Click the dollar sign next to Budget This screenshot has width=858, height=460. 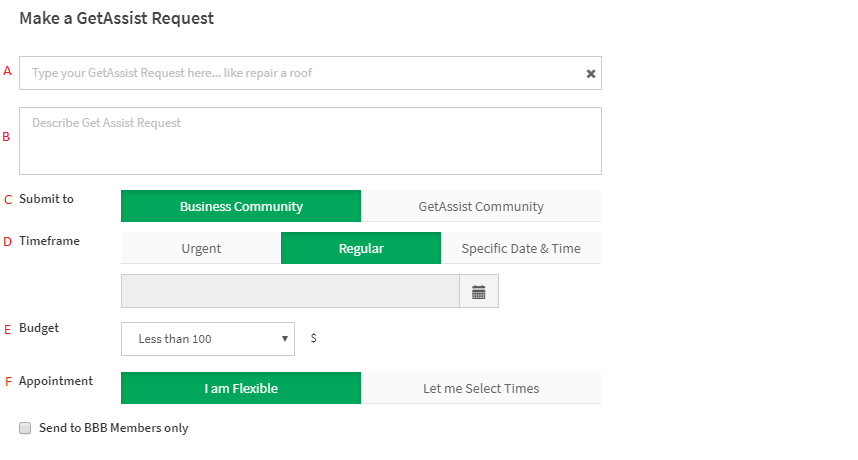click(314, 338)
